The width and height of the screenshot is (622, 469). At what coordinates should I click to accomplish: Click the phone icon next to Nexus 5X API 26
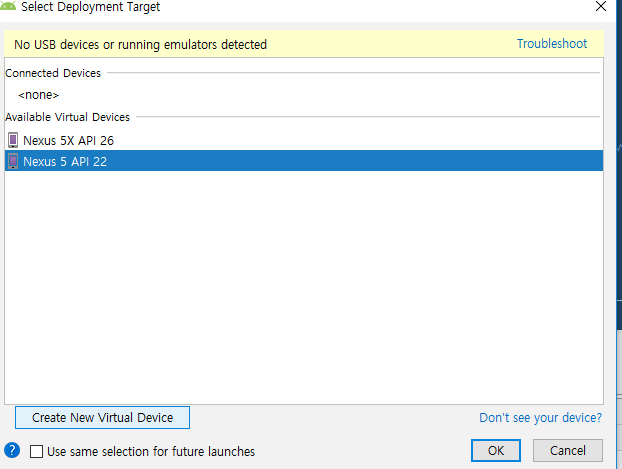click(13, 140)
